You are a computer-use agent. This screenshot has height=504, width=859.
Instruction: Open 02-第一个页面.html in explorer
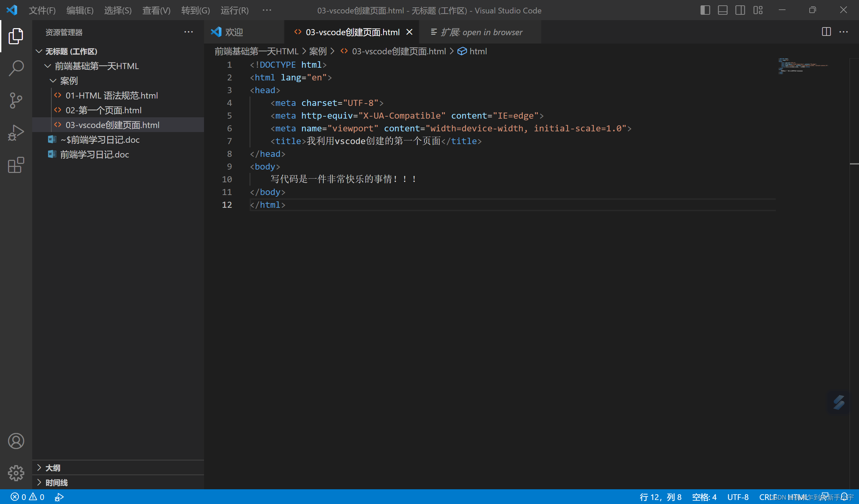point(103,110)
